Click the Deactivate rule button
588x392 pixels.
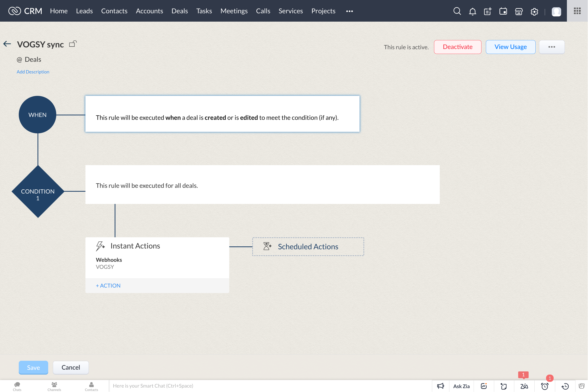click(458, 47)
